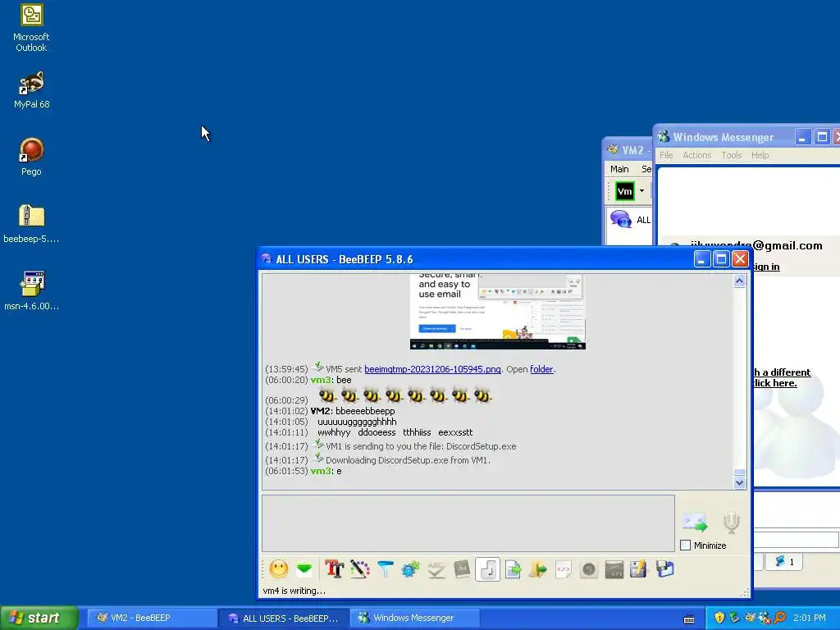This screenshot has width=840, height=630.
Task: Switch to Windows Messenger taskbar button
Action: (x=414, y=618)
